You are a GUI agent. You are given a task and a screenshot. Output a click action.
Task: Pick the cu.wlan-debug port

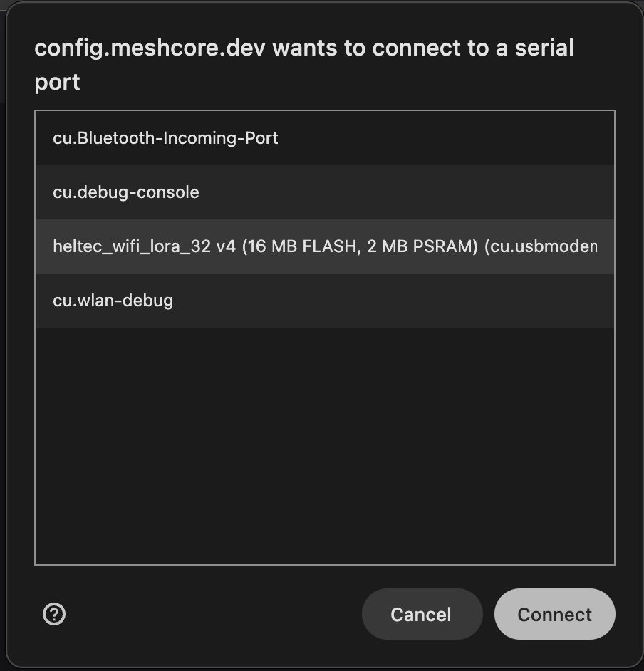point(113,301)
